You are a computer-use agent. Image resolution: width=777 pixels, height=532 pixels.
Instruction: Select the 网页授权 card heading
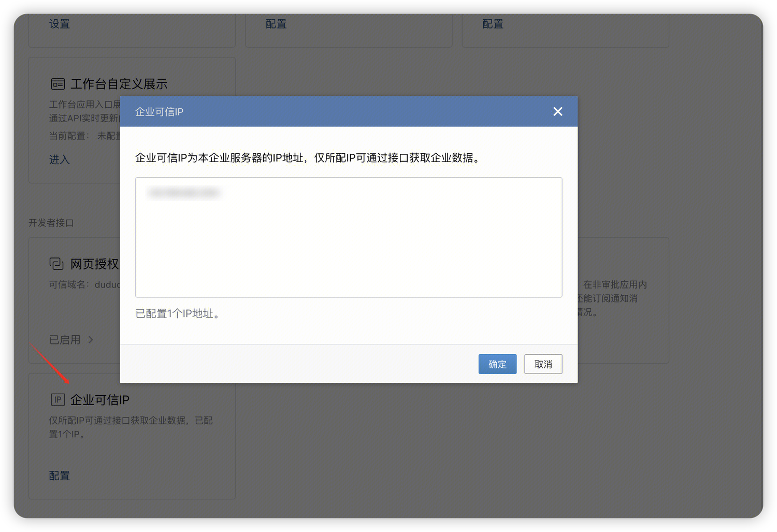tap(95, 264)
